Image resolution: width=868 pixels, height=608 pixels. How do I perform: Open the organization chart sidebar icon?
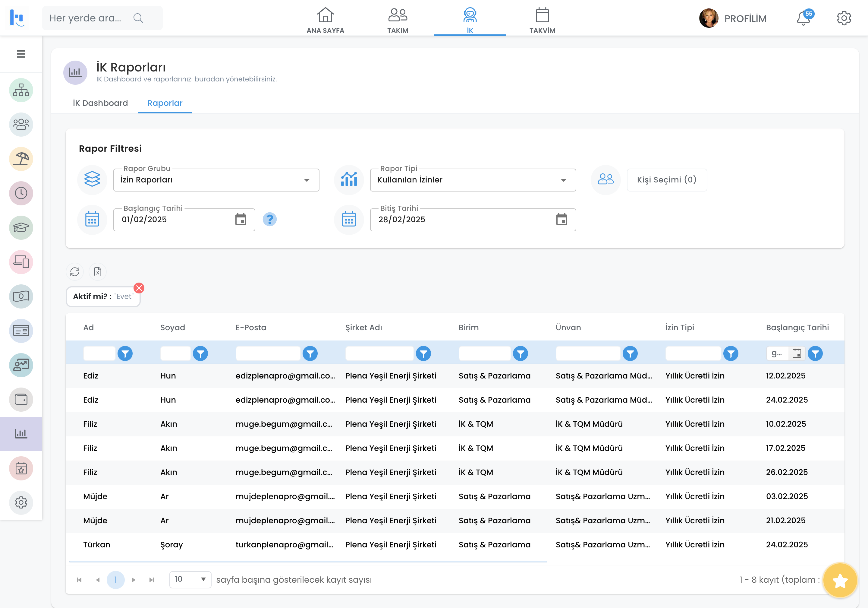coord(21,90)
